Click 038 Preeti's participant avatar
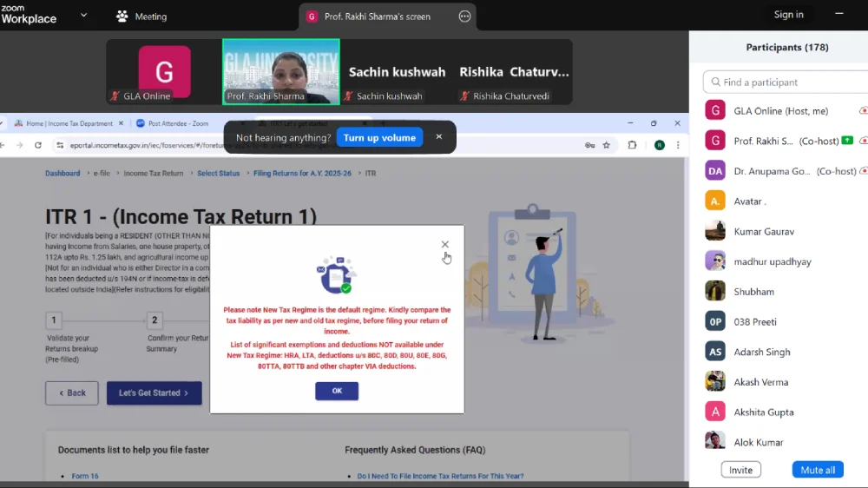The width and height of the screenshot is (868, 488). pyautogui.click(x=715, y=322)
